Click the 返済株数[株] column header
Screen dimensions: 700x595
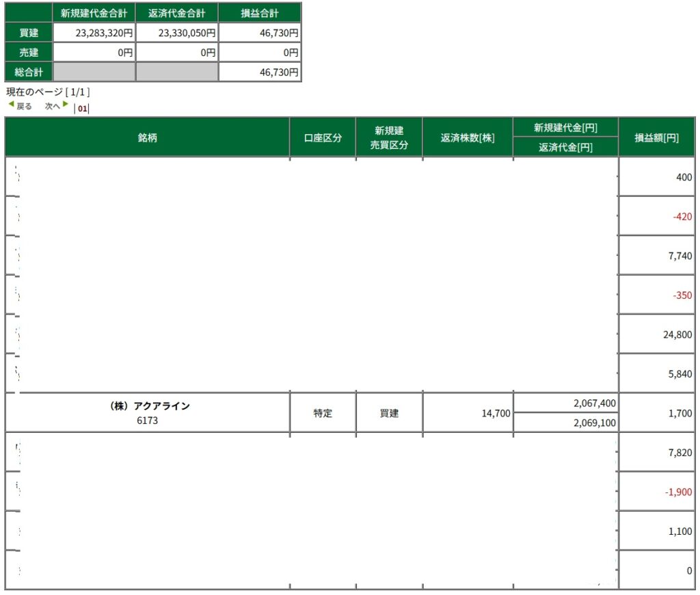tap(468, 137)
